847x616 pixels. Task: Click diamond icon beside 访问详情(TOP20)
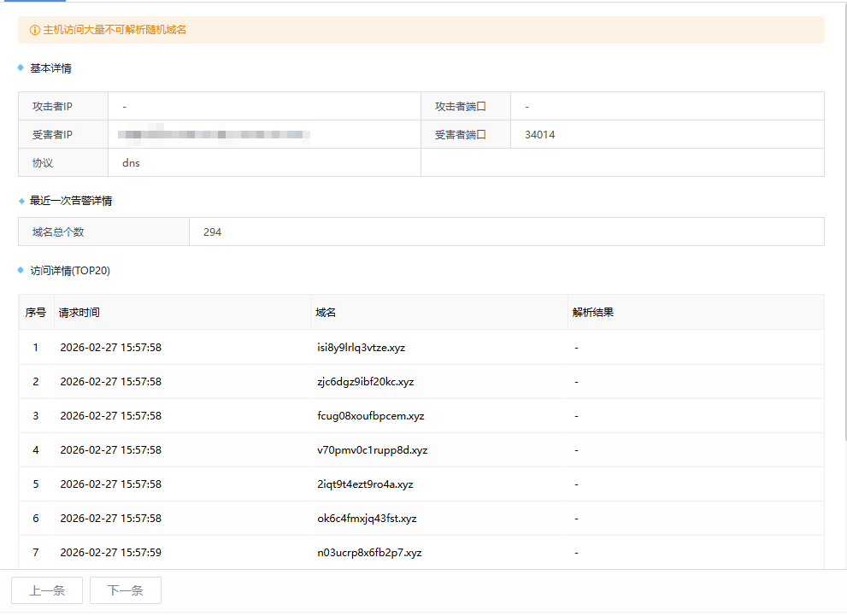pos(21,270)
